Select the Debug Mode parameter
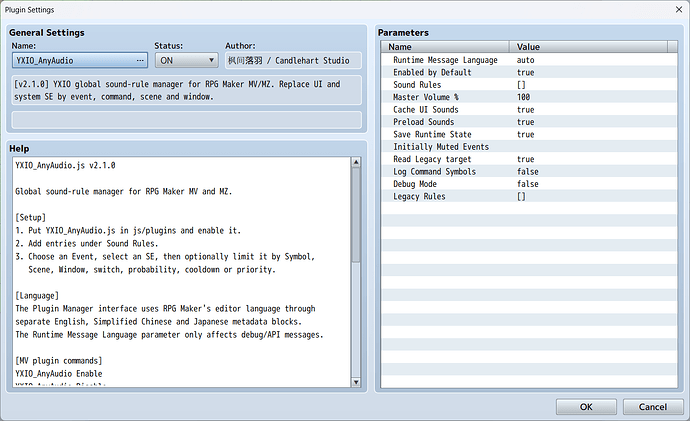This screenshot has height=421, width=690. coord(529,184)
